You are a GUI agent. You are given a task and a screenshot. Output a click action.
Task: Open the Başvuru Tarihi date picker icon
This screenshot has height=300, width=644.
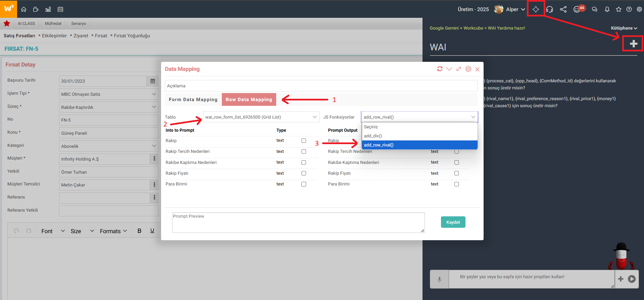tap(153, 81)
